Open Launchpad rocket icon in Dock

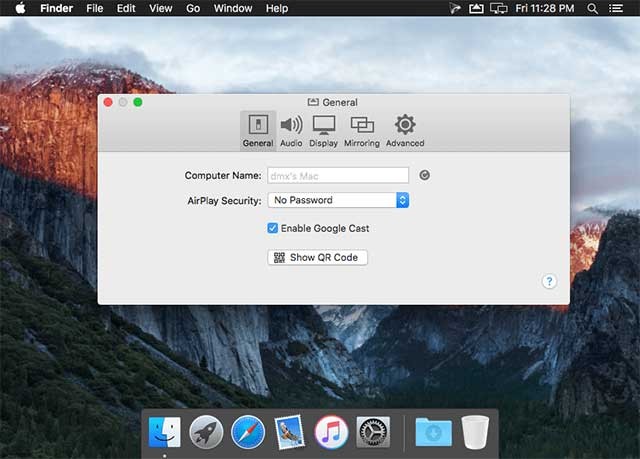pos(206,432)
